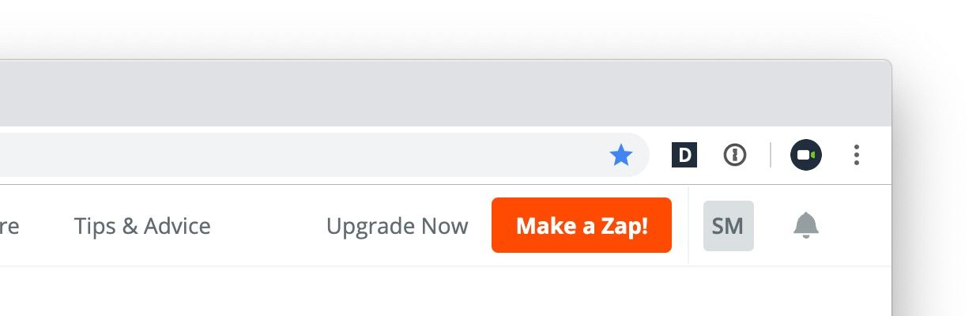Click the blue bookmark star icon
The width and height of the screenshot is (980, 316).
click(x=621, y=156)
